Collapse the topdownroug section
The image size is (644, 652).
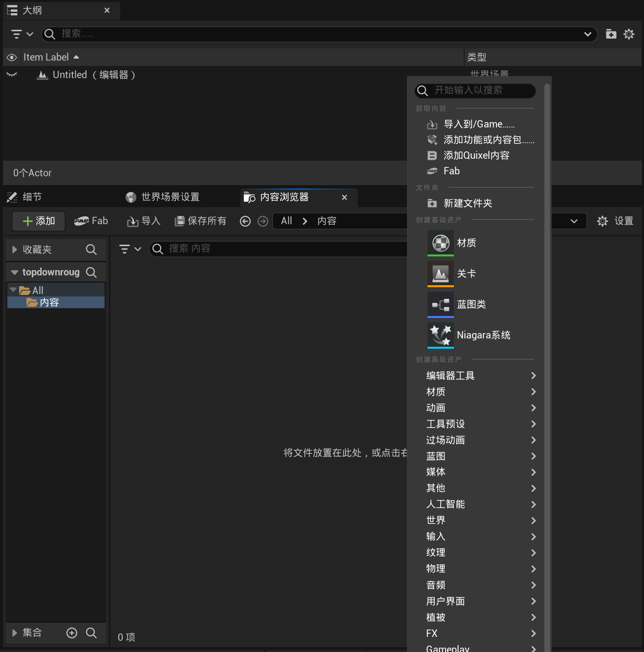pyautogui.click(x=15, y=272)
